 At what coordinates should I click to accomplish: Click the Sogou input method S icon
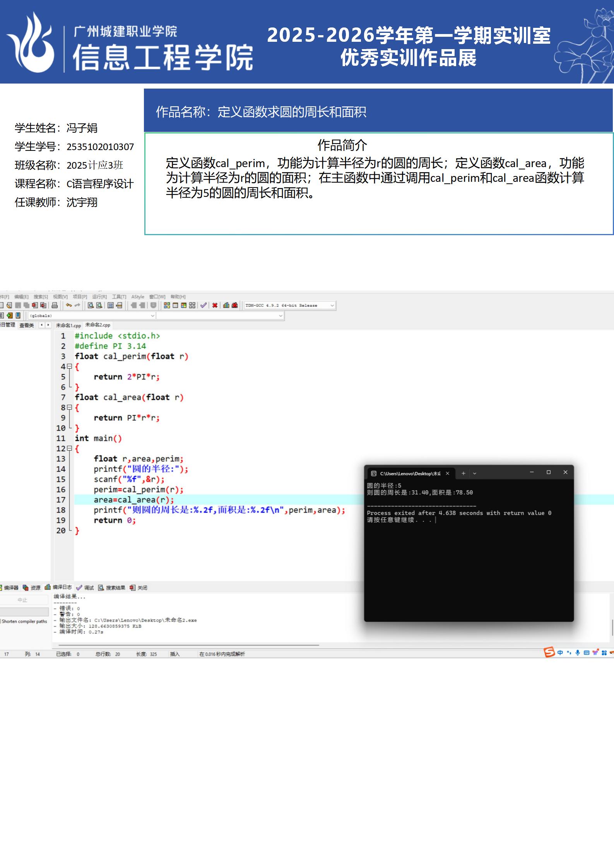[549, 652]
